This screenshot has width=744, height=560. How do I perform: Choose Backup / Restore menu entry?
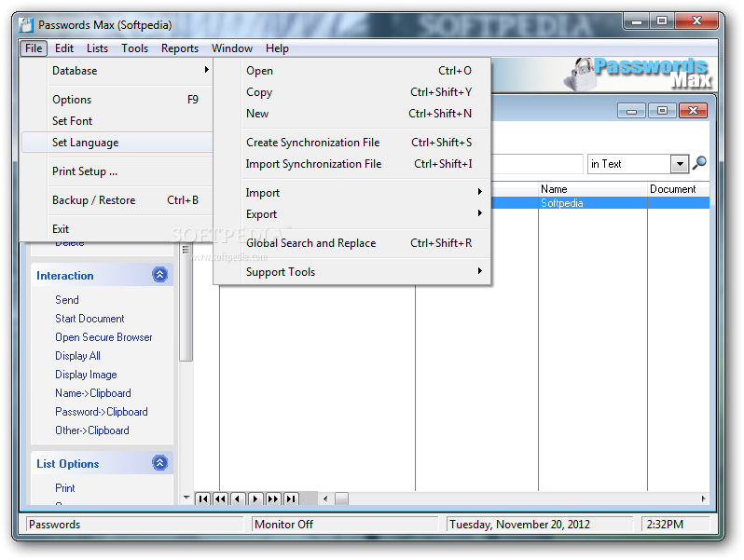(117, 200)
